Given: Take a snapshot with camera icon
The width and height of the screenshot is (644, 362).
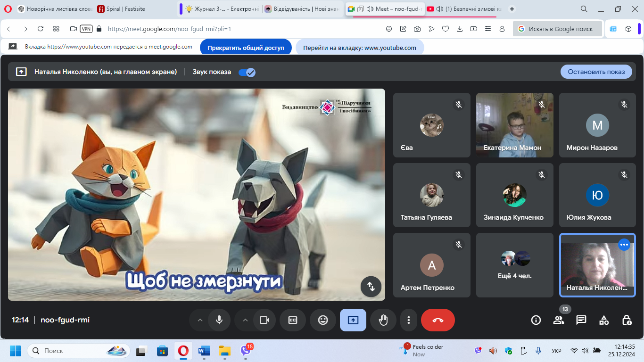Looking at the screenshot, I should click(x=417, y=29).
